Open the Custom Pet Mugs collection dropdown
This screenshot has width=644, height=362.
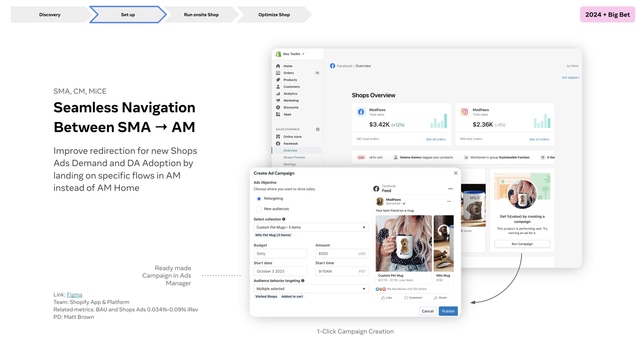[x=311, y=227]
